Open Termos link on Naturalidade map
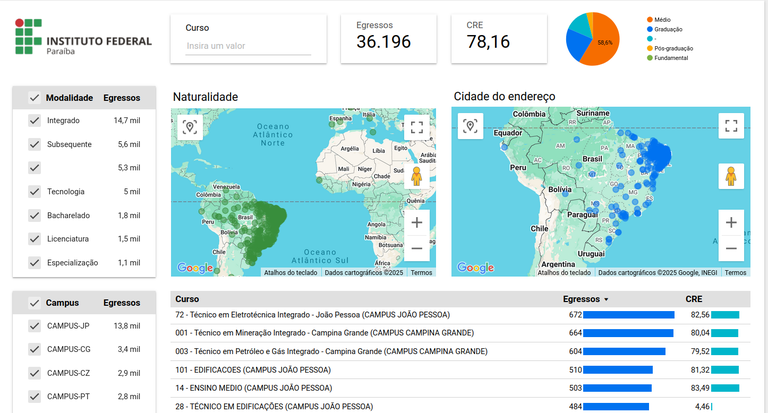 pyautogui.click(x=421, y=272)
